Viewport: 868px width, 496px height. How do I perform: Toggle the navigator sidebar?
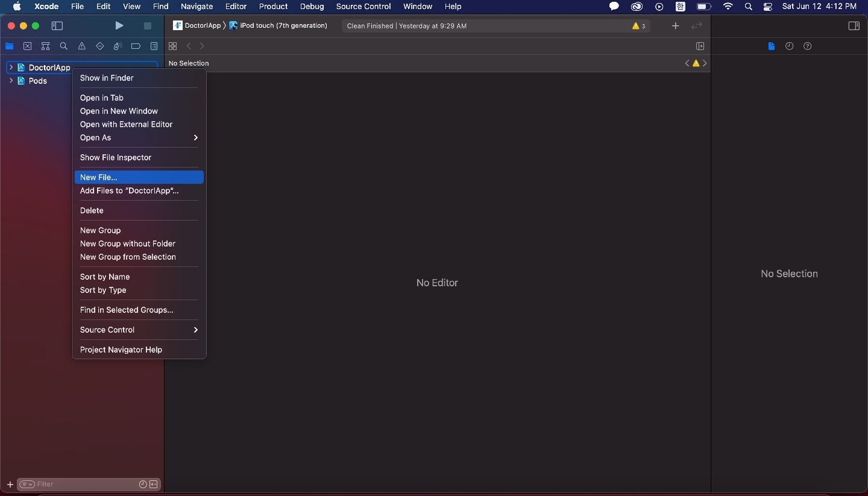(57, 26)
